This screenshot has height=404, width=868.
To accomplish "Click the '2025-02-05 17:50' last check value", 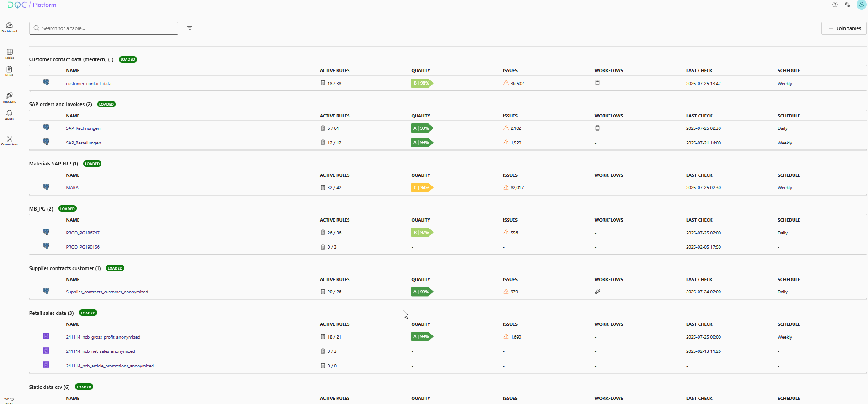I will pyautogui.click(x=704, y=247).
